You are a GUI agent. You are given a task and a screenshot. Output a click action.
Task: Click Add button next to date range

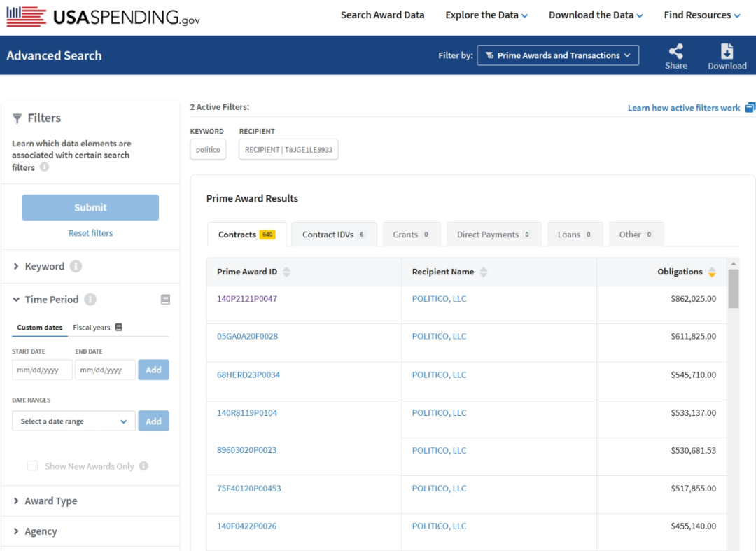click(153, 421)
